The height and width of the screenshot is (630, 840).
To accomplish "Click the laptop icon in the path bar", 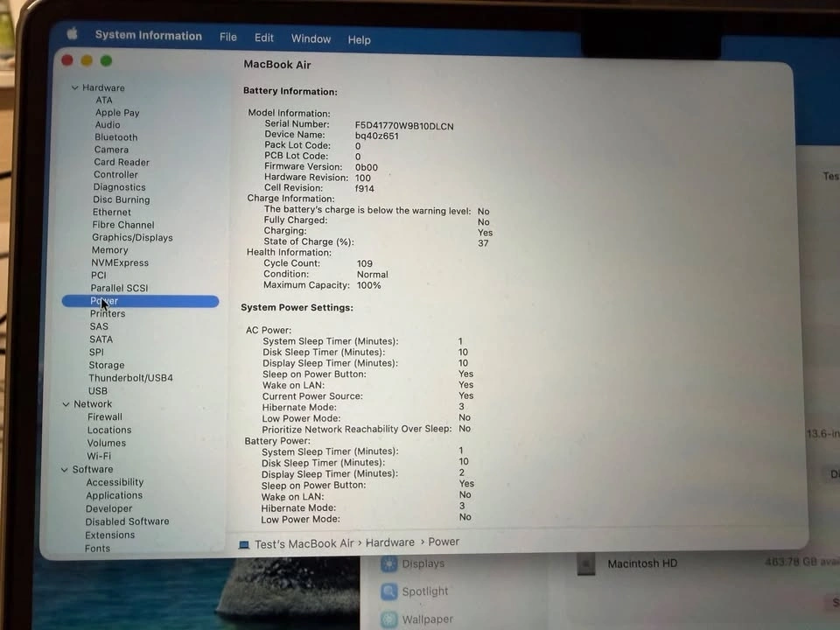I will pyautogui.click(x=244, y=544).
